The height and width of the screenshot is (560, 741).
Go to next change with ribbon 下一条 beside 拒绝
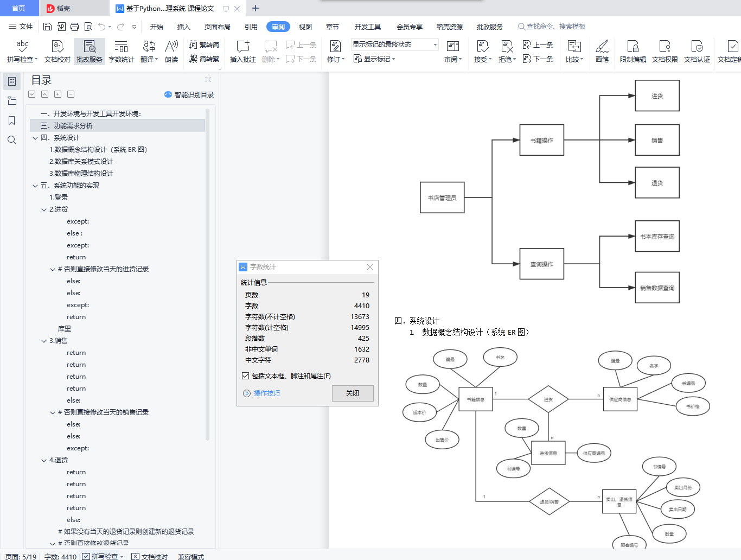(x=538, y=59)
